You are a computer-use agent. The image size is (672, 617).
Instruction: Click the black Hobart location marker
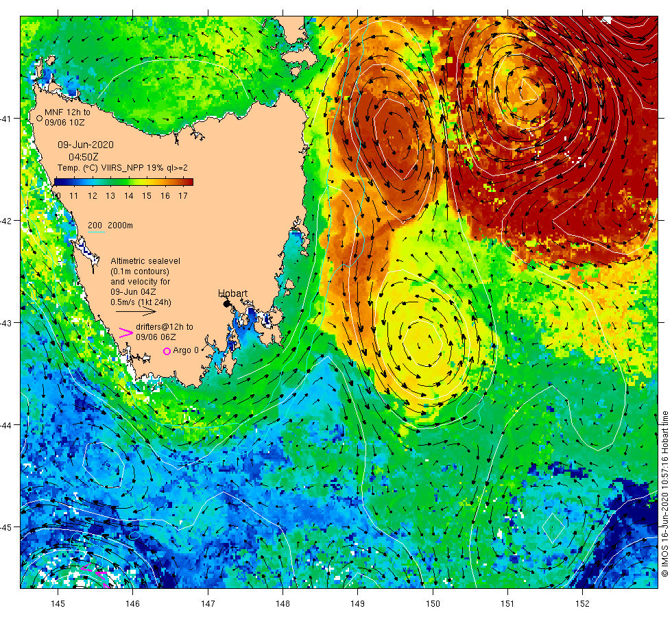tap(227, 304)
